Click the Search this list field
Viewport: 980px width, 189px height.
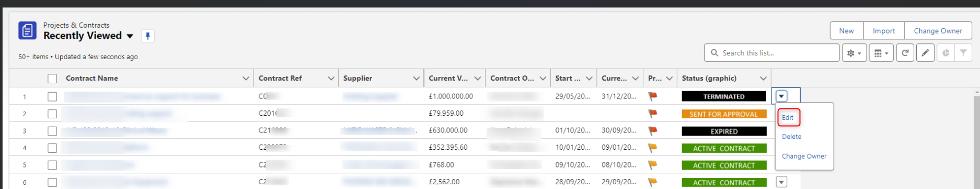coord(771,53)
